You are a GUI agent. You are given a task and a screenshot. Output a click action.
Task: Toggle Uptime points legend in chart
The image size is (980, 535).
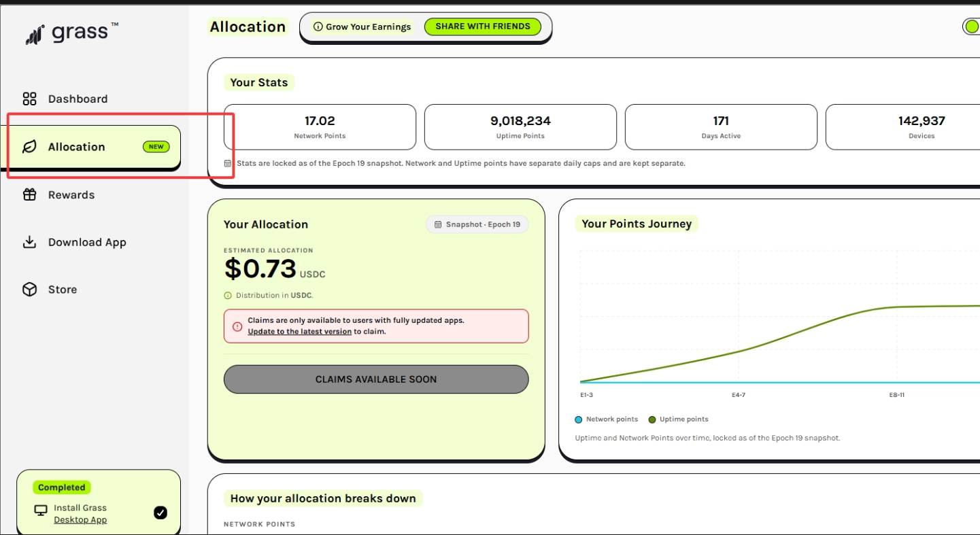[679, 419]
